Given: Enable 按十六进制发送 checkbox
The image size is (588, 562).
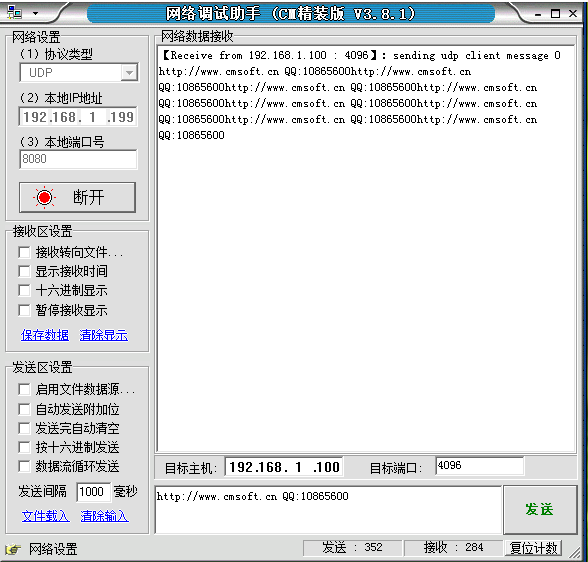Looking at the screenshot, I should point(24,447).
